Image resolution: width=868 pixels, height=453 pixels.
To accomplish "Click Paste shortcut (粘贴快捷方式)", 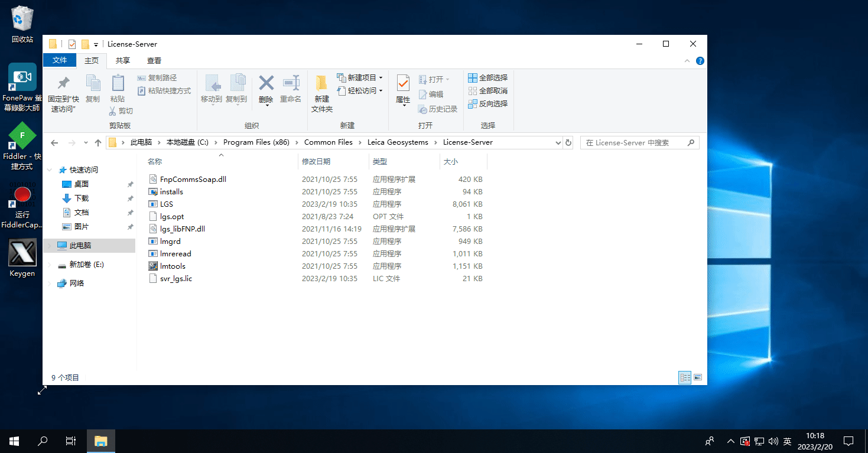I will tap(164, 91).
